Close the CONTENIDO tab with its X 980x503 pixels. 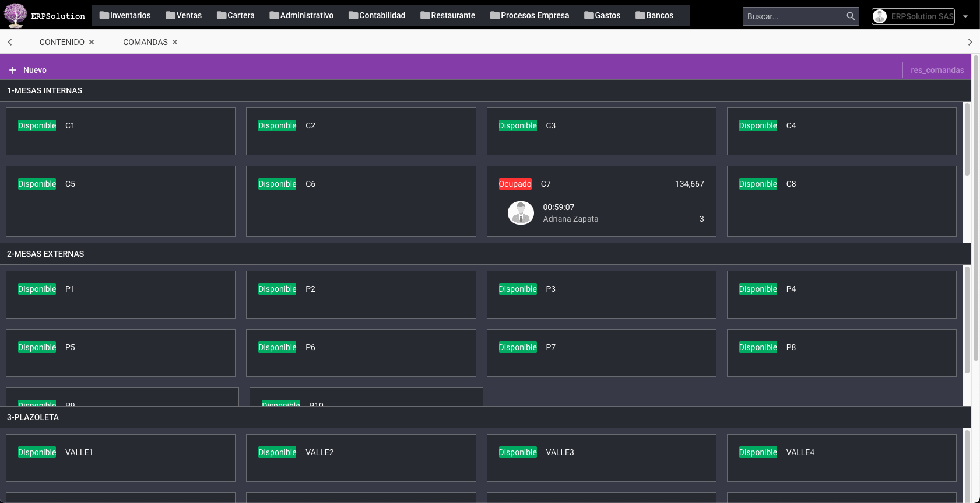92,42
